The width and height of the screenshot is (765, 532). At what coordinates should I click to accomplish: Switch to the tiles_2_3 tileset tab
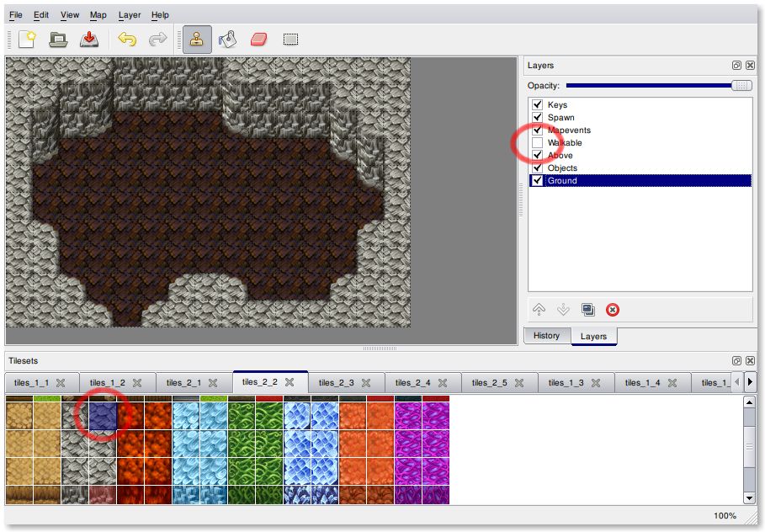coord(337,382)
